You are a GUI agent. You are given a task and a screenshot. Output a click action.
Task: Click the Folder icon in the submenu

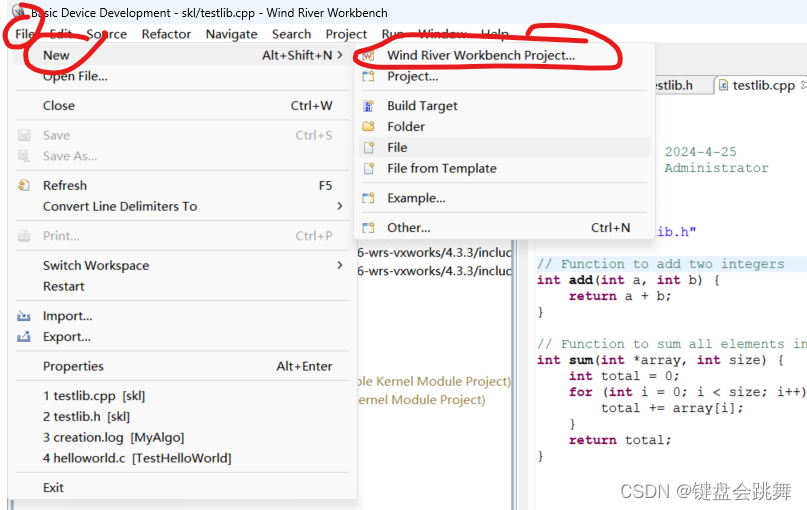369,126
